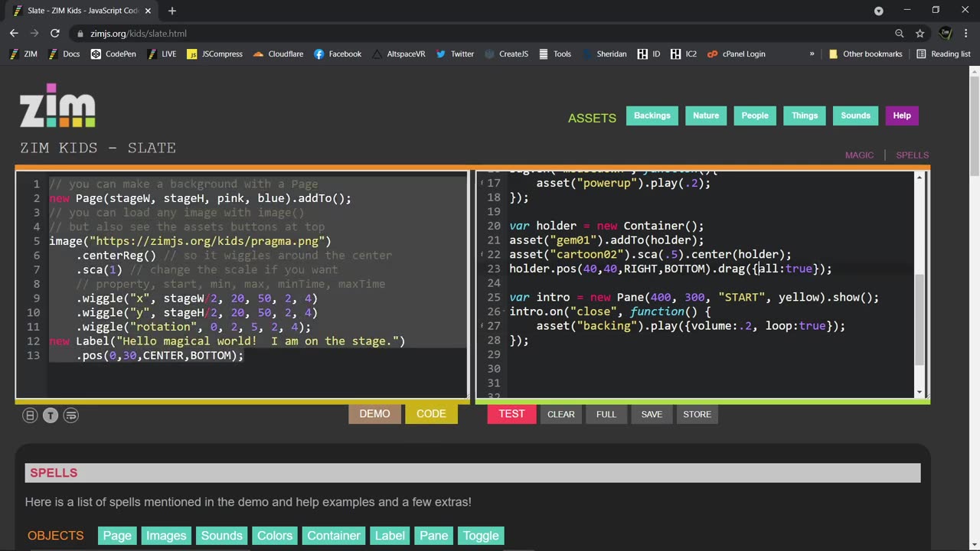Click the SAVE button
This screenshot has height=551, width=980.
(x=652, y=414)
